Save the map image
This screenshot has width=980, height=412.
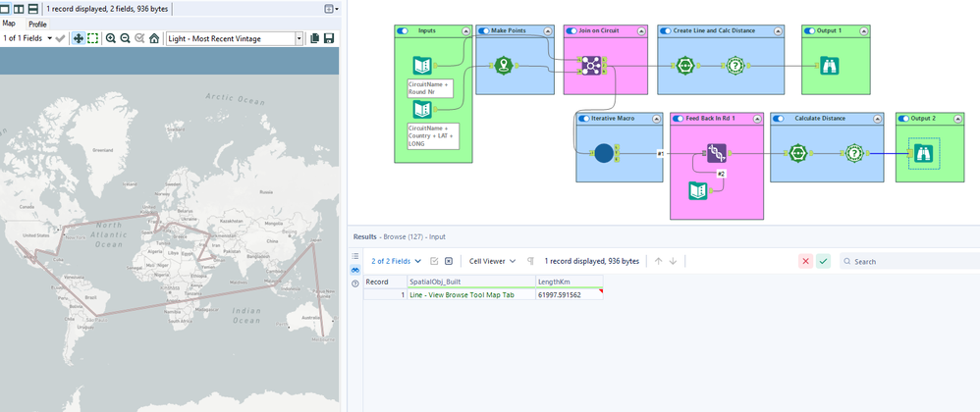point(329,38)
